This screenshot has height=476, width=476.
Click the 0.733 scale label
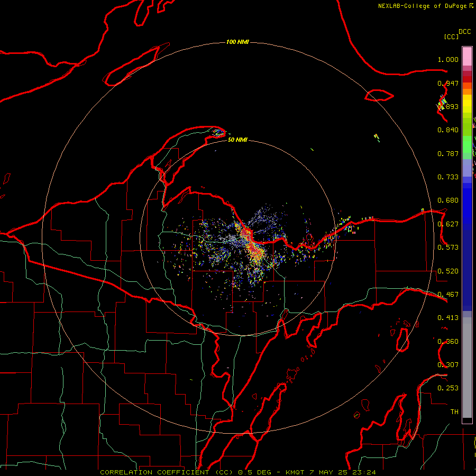(448, 177)
